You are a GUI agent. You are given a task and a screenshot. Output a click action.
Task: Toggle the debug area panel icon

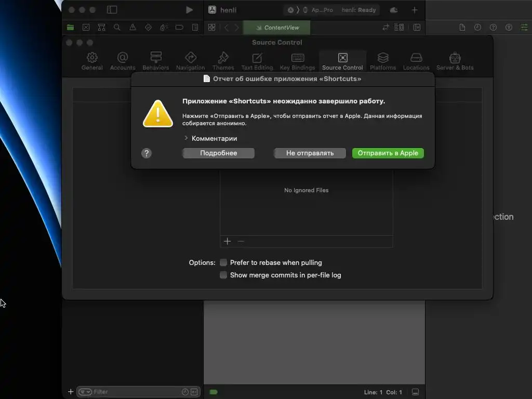(415, 392)
